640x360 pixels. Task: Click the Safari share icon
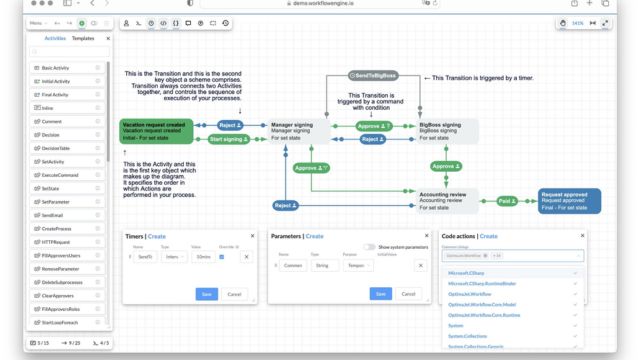(574, 3)
